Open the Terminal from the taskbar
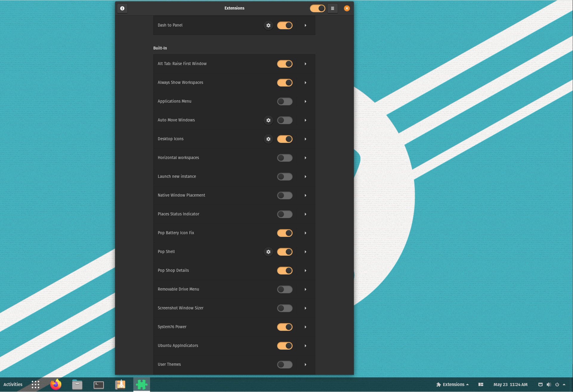573x392 pixels. (x=99, y=385)
